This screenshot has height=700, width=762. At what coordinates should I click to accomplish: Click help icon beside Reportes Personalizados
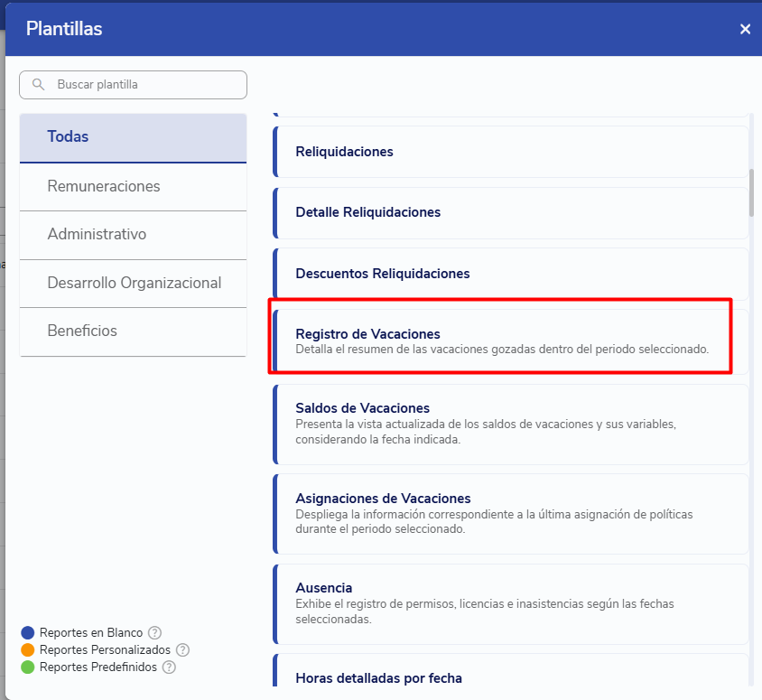(x=182, y=650)
